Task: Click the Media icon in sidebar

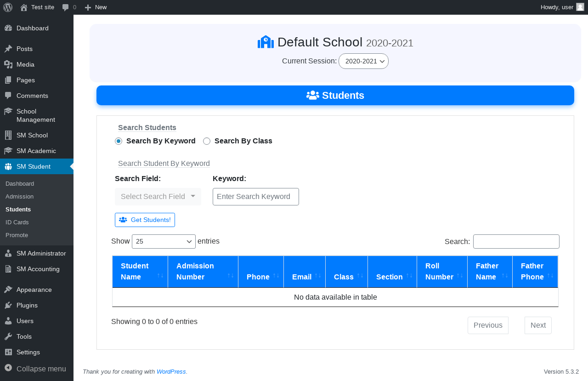Action: point(8,64)
